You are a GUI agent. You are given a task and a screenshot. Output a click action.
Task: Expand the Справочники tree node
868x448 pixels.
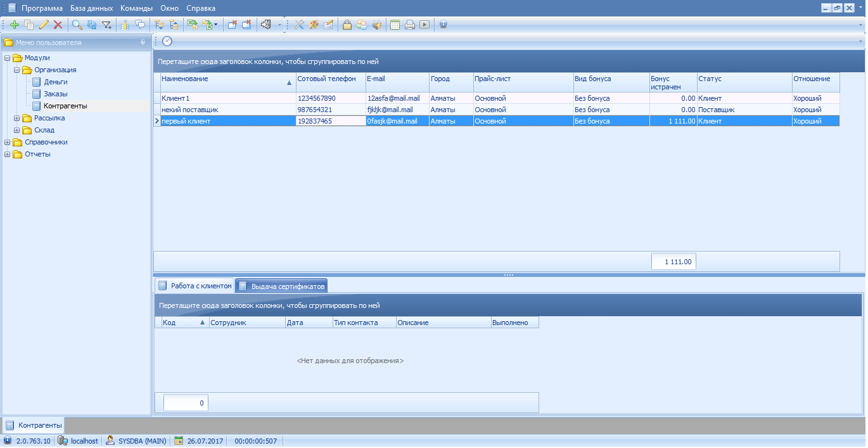[x=8, y=142]
